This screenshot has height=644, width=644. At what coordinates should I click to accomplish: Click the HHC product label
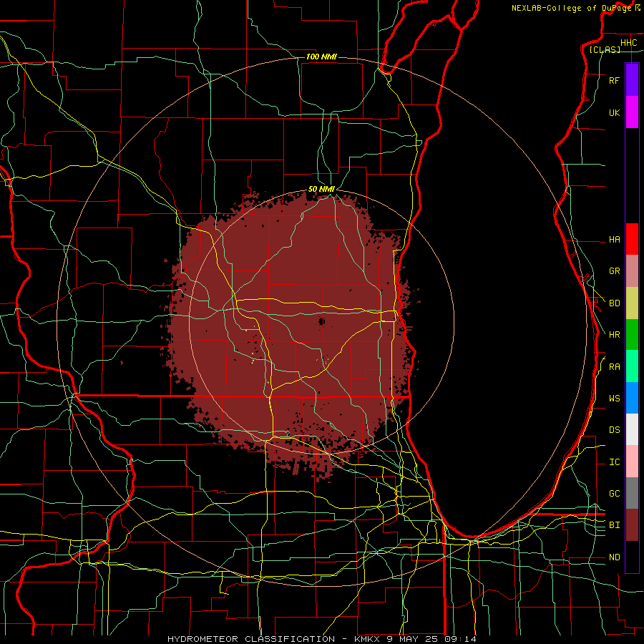[628, 43]
